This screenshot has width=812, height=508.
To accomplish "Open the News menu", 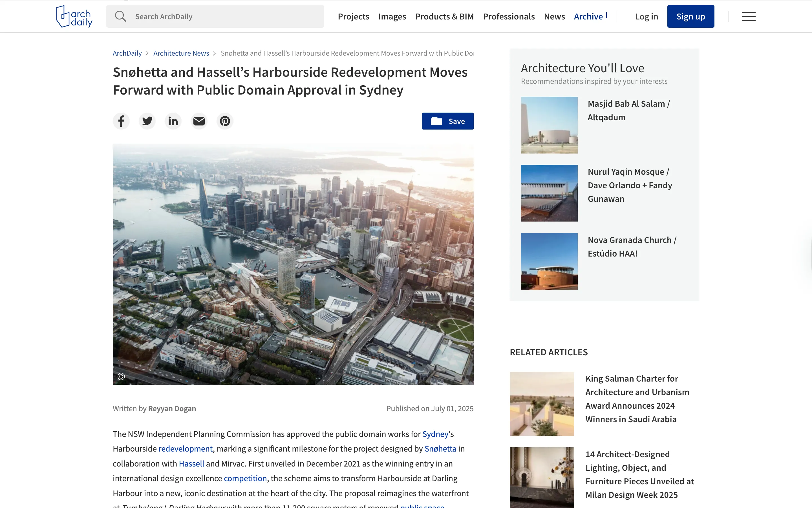I will (554, 16).
